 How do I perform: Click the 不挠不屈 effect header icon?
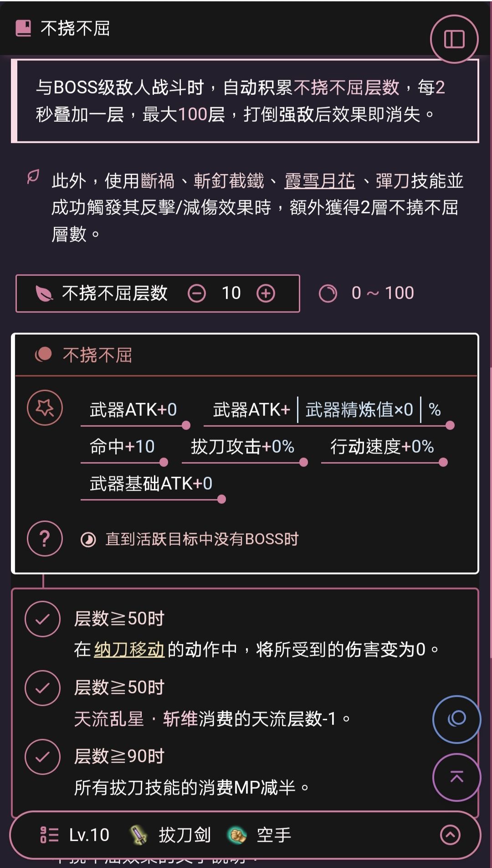tap(44, 355)
